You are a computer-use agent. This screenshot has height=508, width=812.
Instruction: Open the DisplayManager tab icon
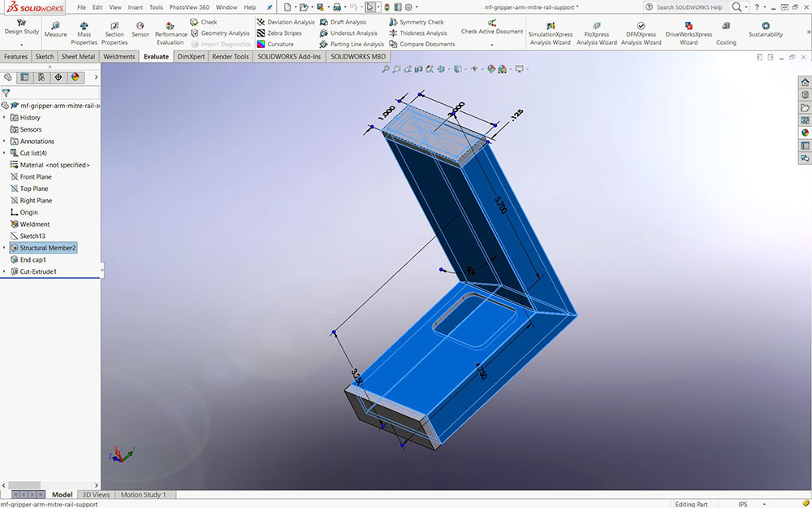pos(76,77)
